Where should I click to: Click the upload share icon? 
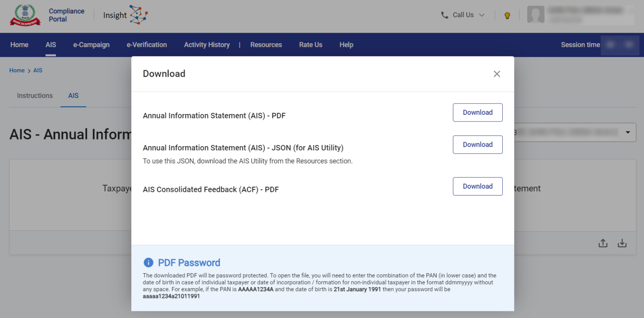tap(602, 243)
